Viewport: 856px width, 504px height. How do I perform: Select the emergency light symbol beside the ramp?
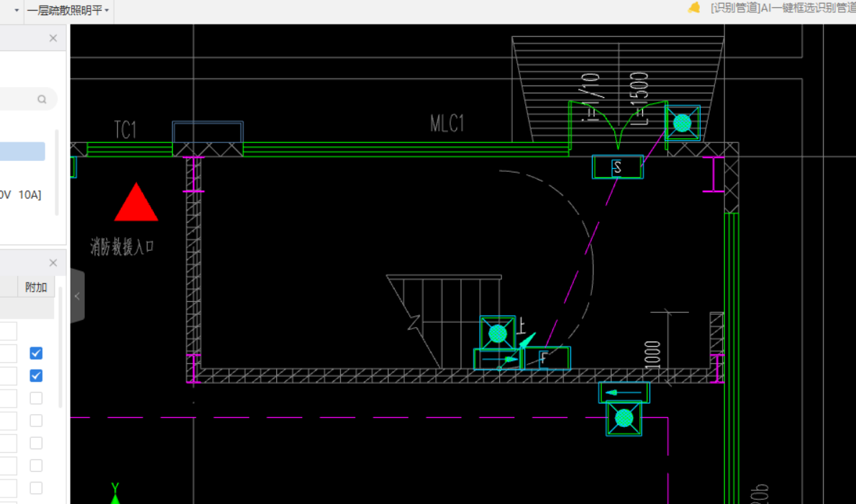click(683, 123)
